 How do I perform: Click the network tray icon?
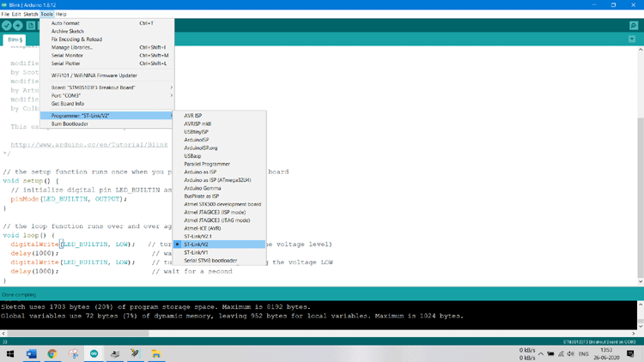click(561, 353)
